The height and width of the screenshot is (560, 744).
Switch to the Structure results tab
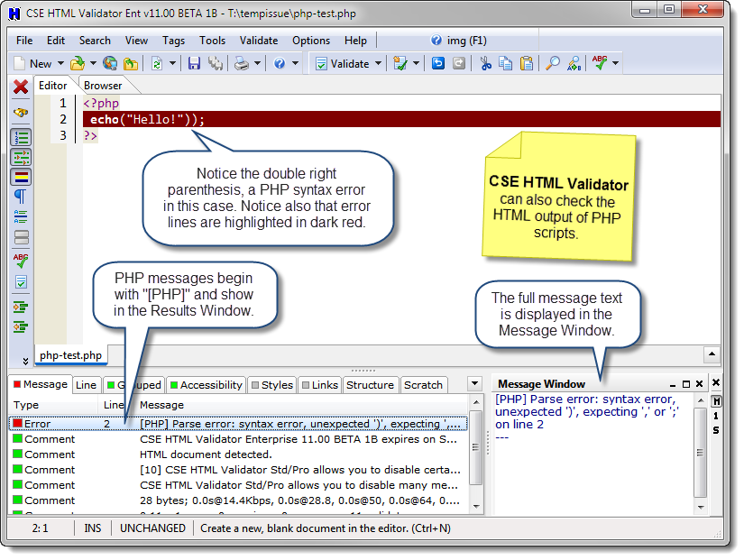tap(370, 385)
